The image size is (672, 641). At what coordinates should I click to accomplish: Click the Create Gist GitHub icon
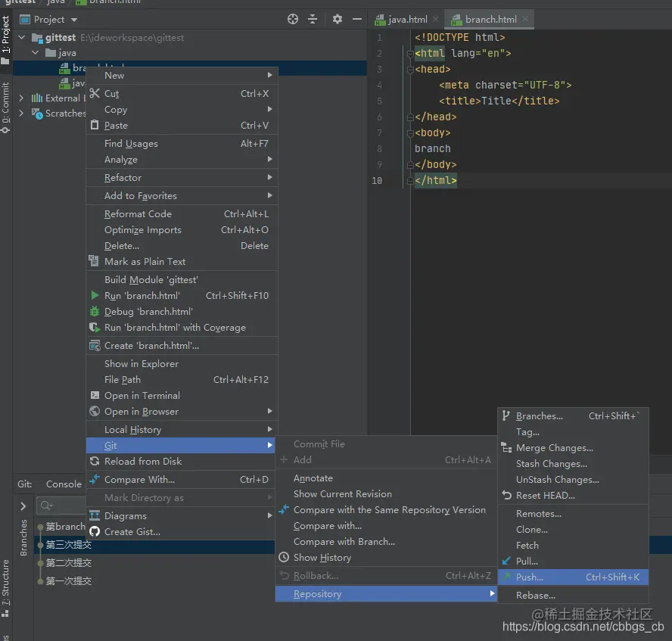pos(95,532)
